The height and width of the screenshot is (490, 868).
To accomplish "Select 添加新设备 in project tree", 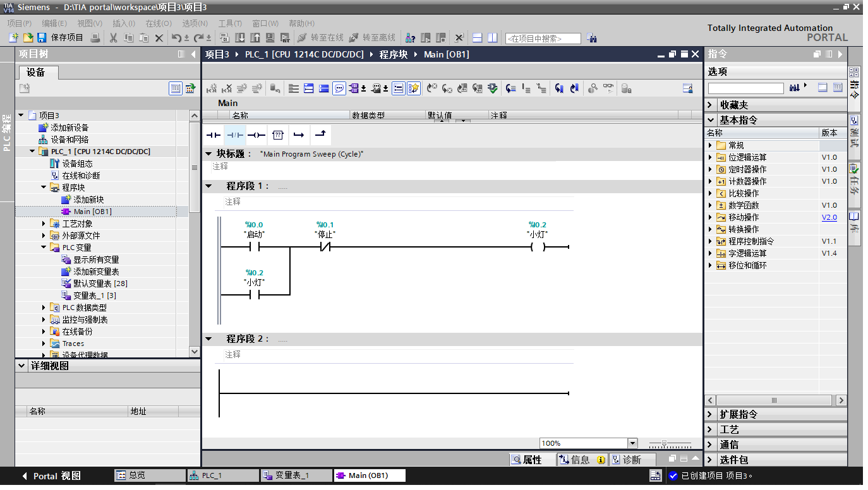I will (69, 128).
